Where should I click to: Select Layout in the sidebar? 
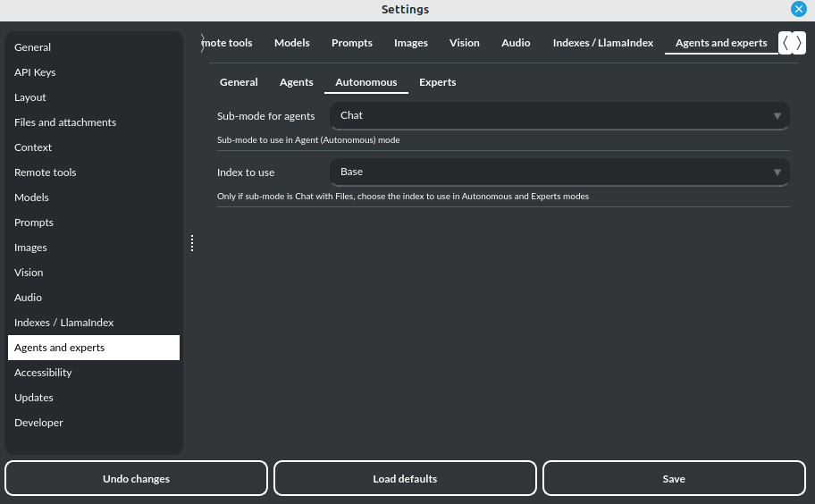point(94,97)
